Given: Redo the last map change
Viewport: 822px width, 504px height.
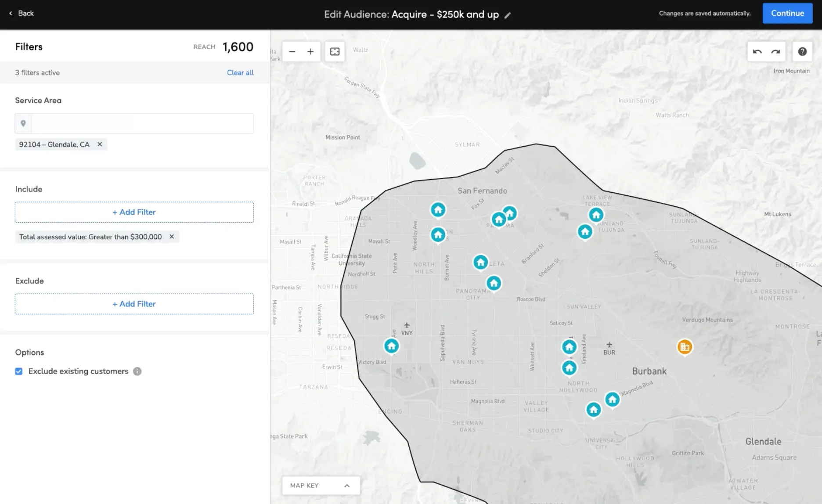Looking at the screenshot, I should point(776,52).
